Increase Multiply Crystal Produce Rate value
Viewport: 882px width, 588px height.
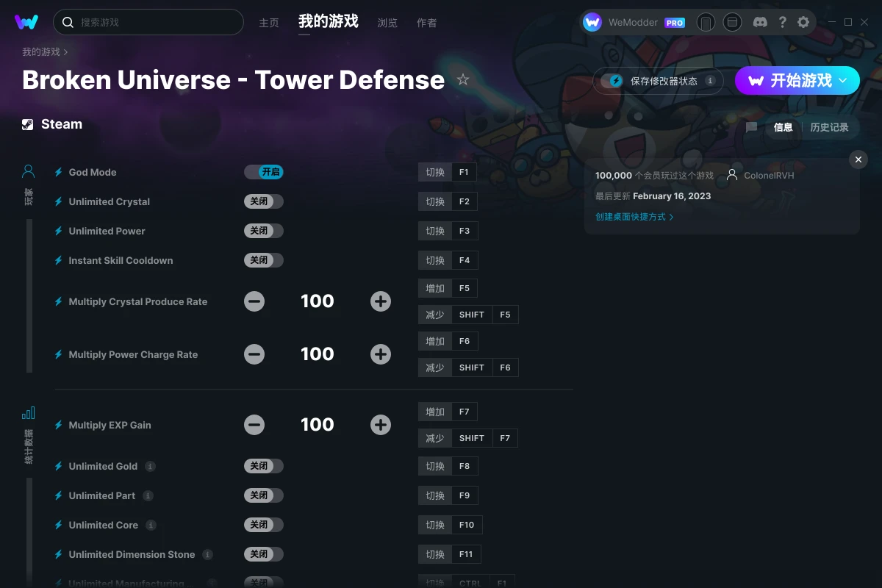click(381, 301)
